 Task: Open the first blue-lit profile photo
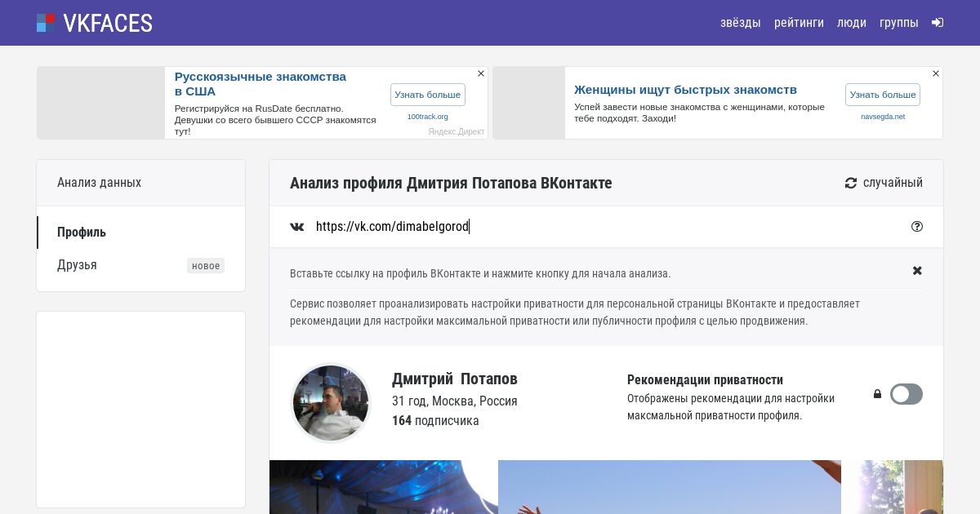tap(384, 487)
